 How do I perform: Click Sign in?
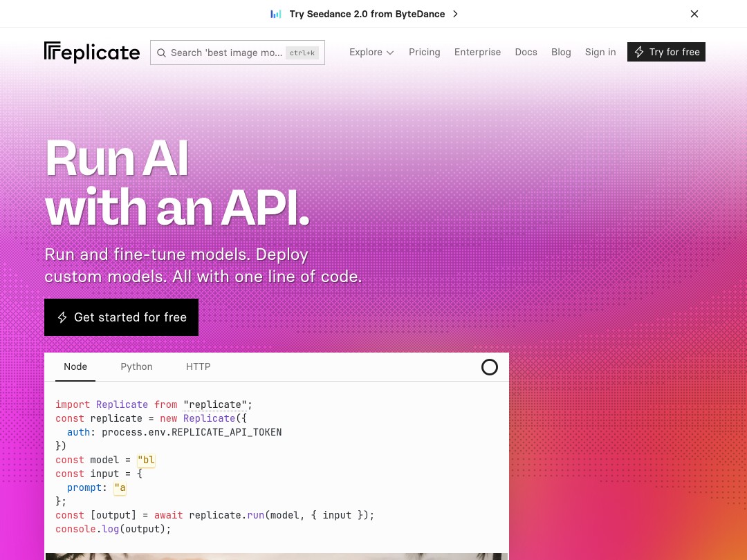600,52
